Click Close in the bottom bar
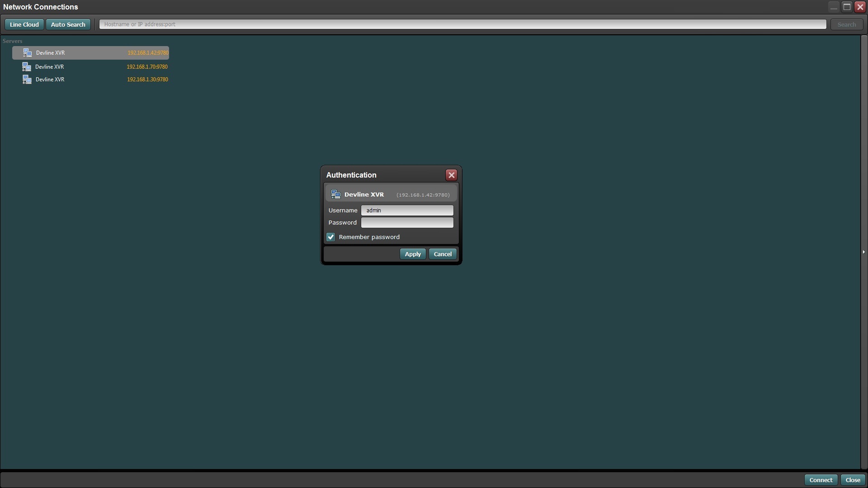The width and height of the screenshot is (868, 488). point(853,480)
